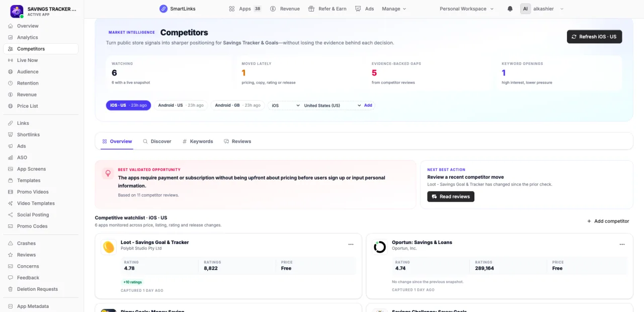The image size is (644, 312).
Task: Click Loot app coin thumbnail
Action: (109, 247)
